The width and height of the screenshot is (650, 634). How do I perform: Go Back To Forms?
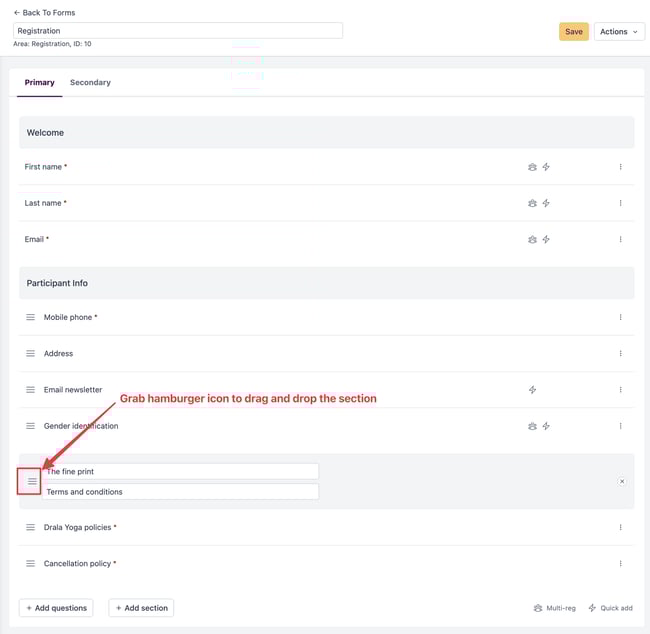pos(44,13)
